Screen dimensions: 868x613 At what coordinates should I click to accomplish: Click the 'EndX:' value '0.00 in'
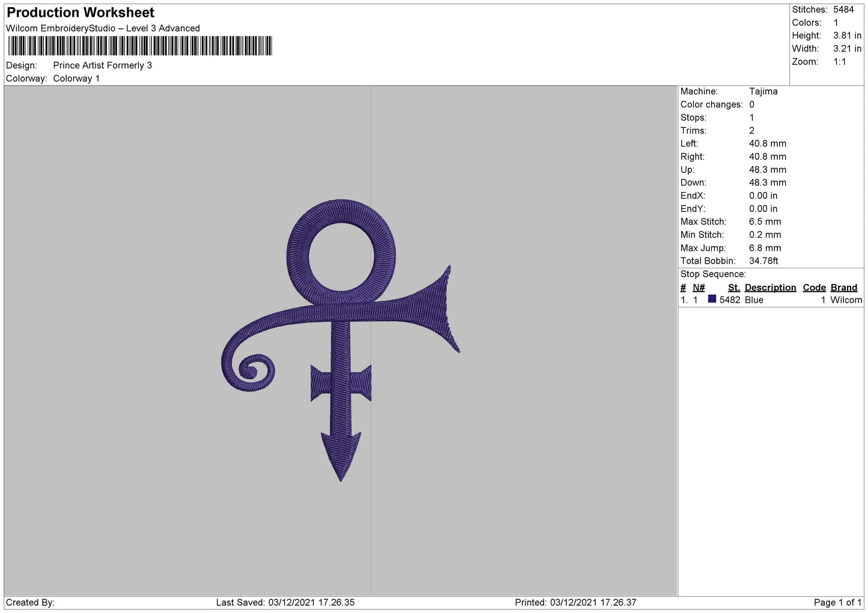tap(763, 196)
